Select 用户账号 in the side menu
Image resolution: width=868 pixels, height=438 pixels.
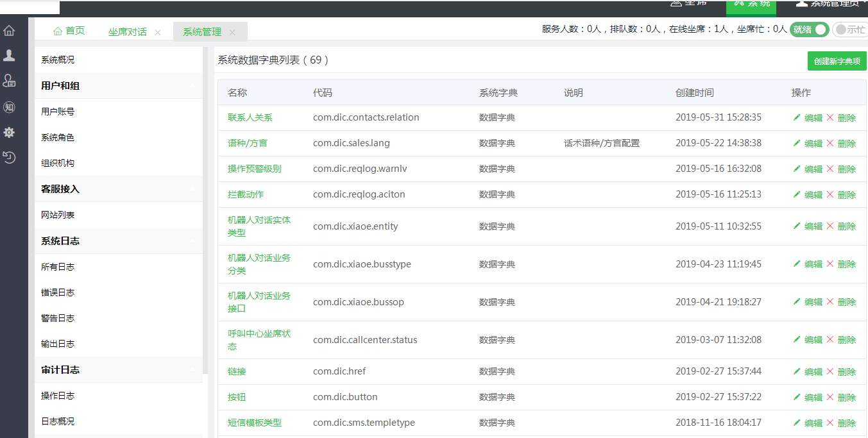point(58,112)
